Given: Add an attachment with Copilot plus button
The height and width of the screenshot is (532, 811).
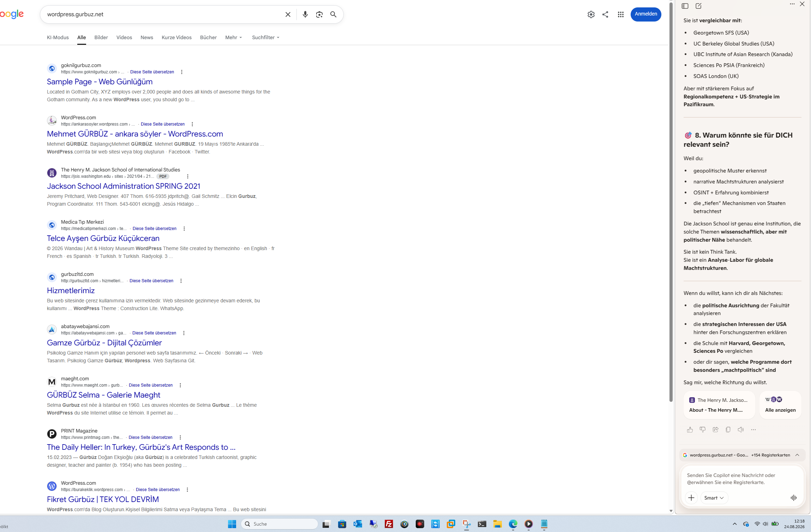Looking at the screenshot, I should pos(691,498).
